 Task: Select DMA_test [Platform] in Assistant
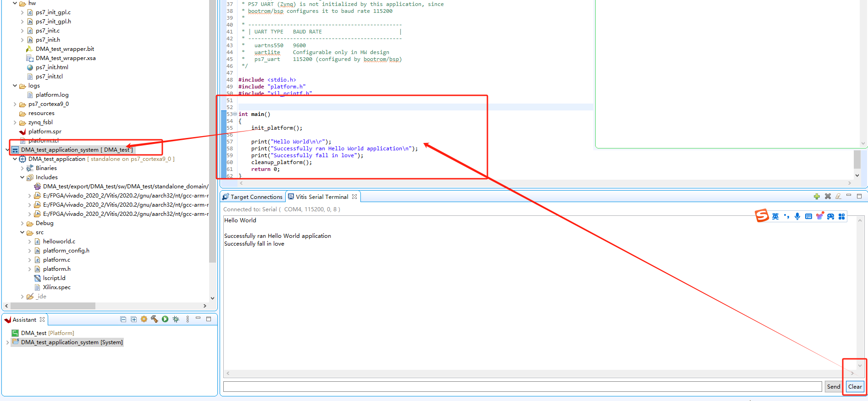(47, 333)
